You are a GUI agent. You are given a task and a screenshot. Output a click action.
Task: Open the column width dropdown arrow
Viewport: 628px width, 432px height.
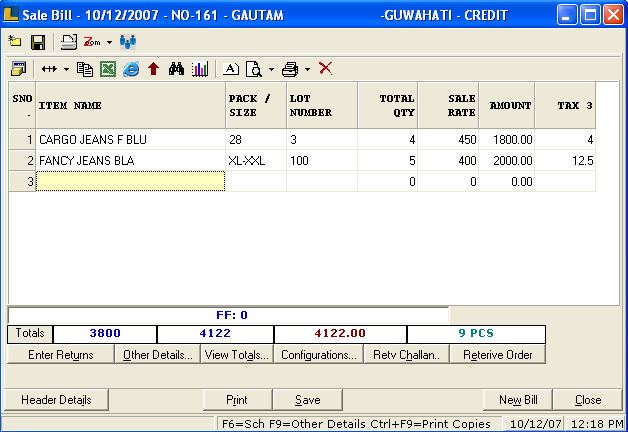point(66,70)
